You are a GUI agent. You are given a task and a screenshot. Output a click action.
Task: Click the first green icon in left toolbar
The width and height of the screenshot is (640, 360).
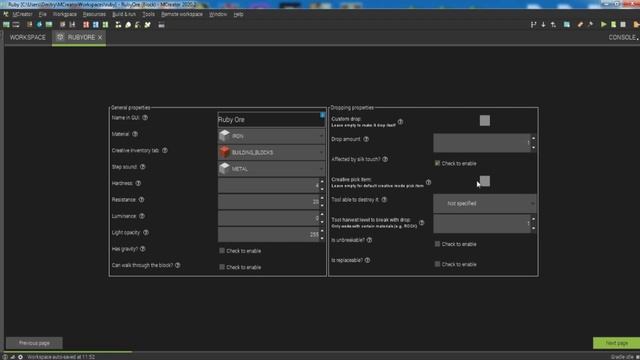pyautogui.click(x=6, y=24)
